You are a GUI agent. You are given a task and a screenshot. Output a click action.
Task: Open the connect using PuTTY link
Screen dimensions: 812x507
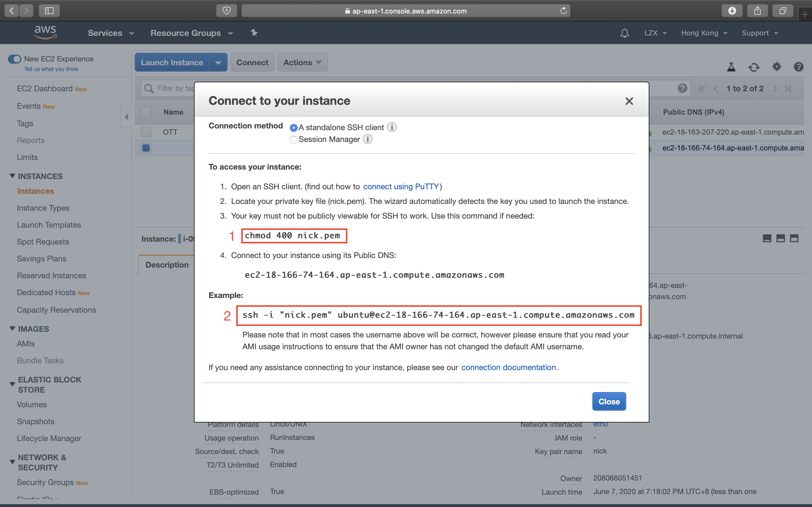(401, 186)
